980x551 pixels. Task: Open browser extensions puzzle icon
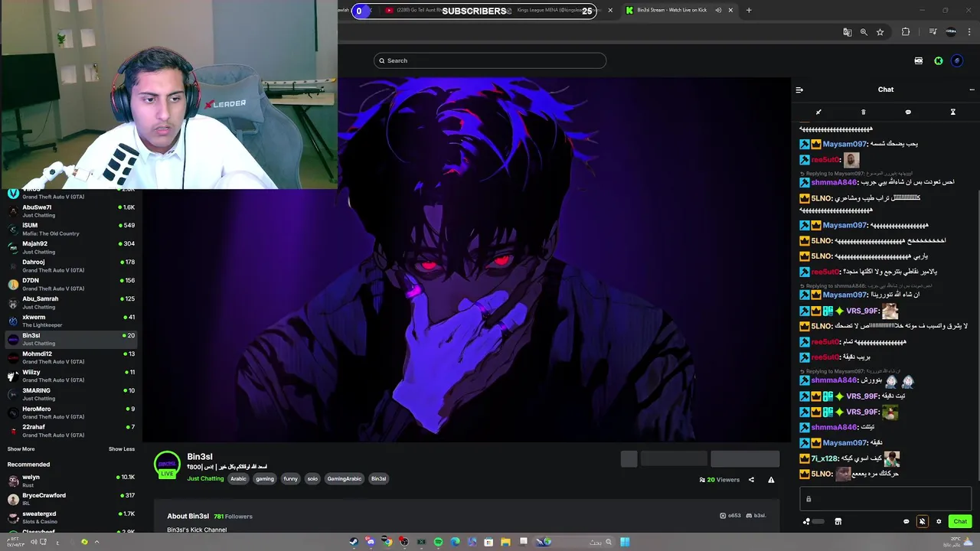(906, 32)
